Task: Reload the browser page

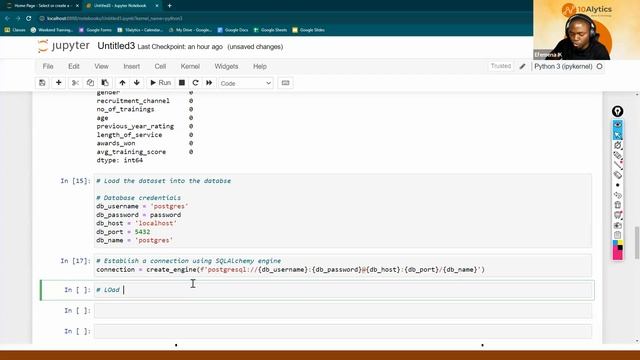Action: pos(29,18)
